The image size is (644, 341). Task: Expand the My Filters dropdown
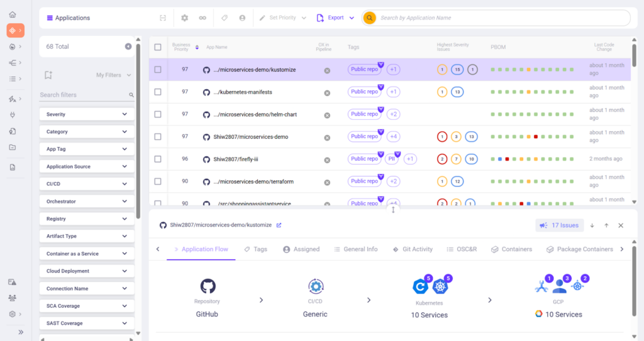click(x=114, y=75)
